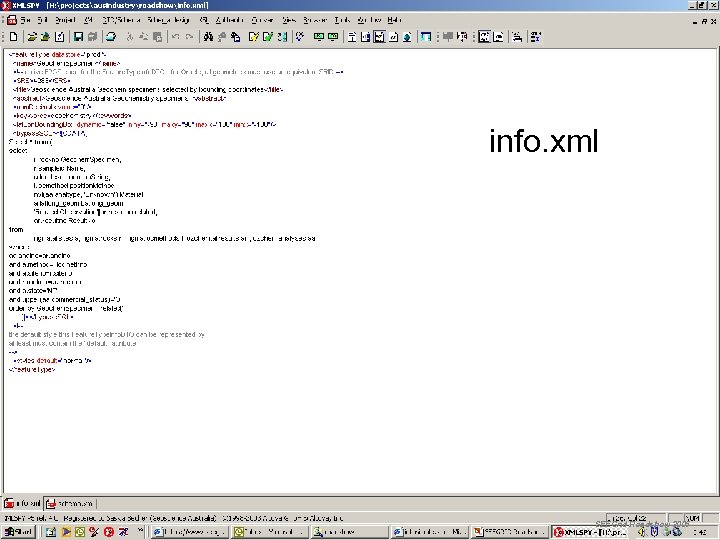Image resolution: width=720 pixels, height=540 pixels.
Task: Open the XML menu
Action: 89,20
